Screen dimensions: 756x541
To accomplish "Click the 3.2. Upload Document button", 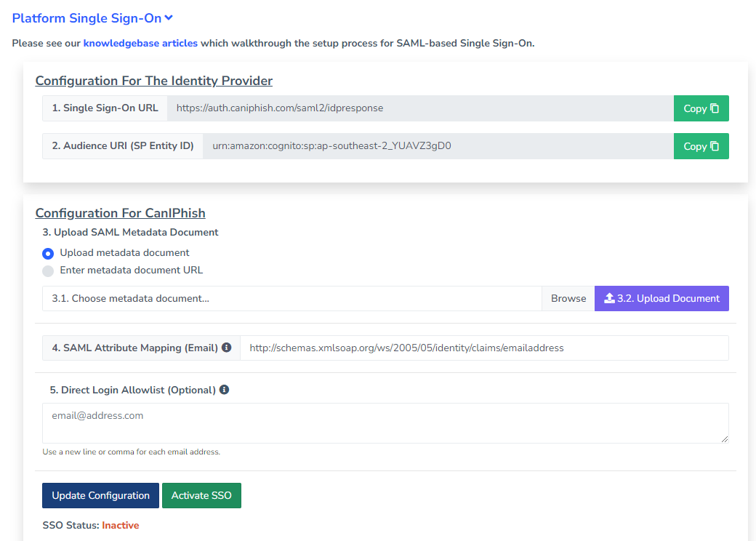I will (x=661, y=298).
